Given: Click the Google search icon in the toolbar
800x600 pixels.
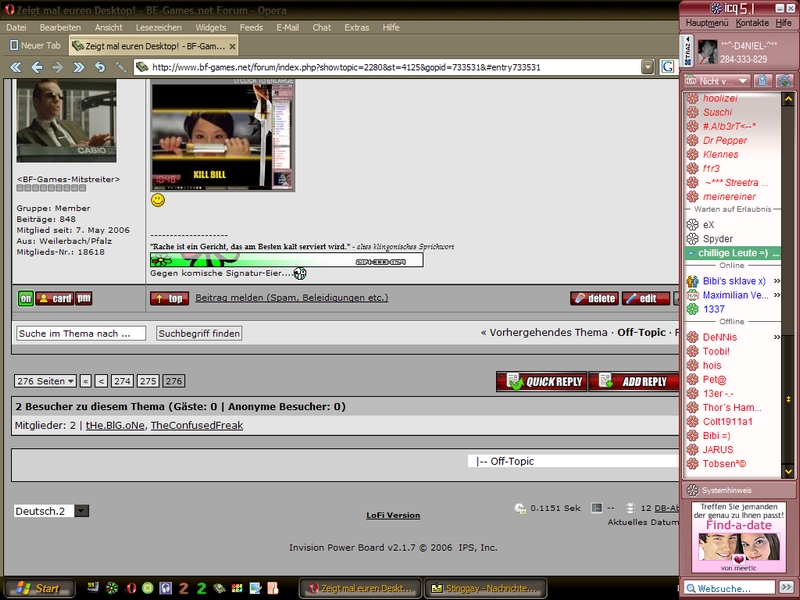Looking at the screenshot, I should pos(667,67).
